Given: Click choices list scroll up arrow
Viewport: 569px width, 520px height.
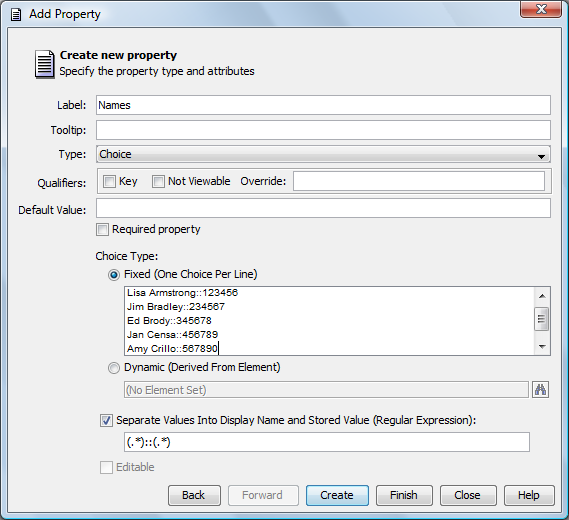Looking at the screenshot, I should tap(542, 296).
